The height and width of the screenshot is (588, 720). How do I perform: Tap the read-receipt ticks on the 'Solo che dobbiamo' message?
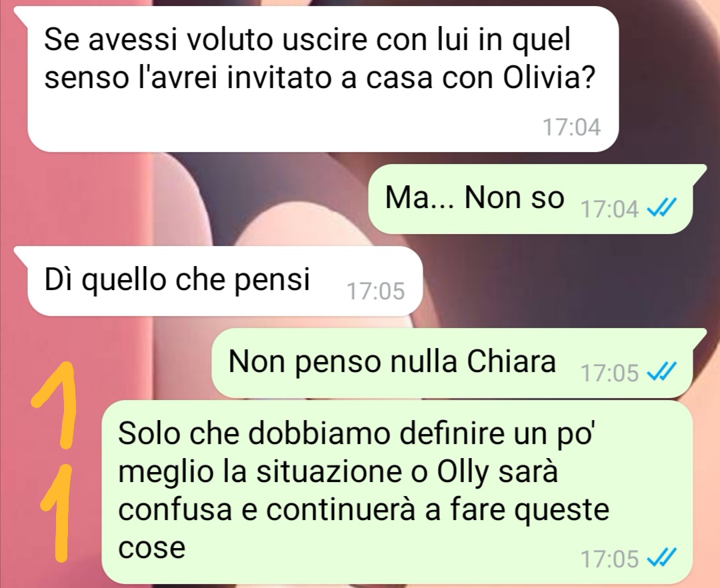(661, 558)
